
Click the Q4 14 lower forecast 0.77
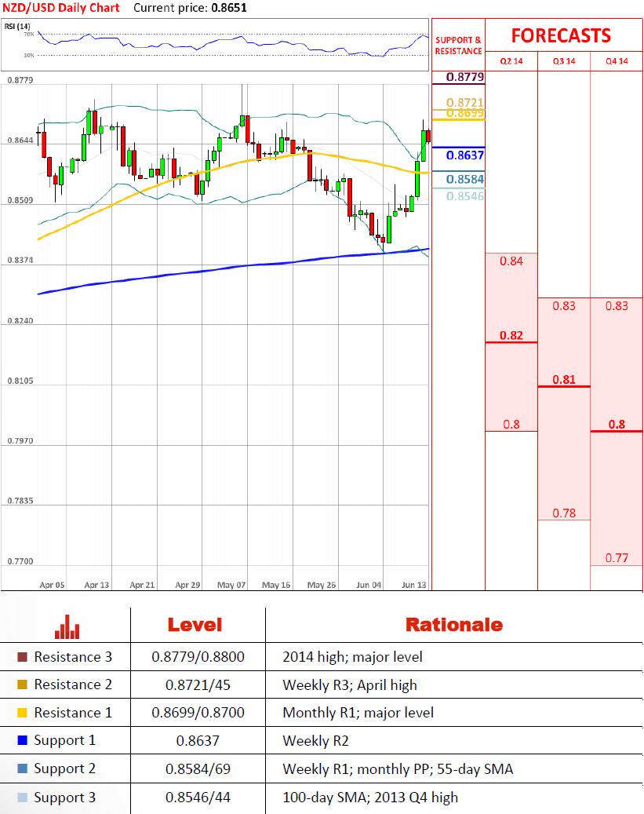[x=617, y=558]
